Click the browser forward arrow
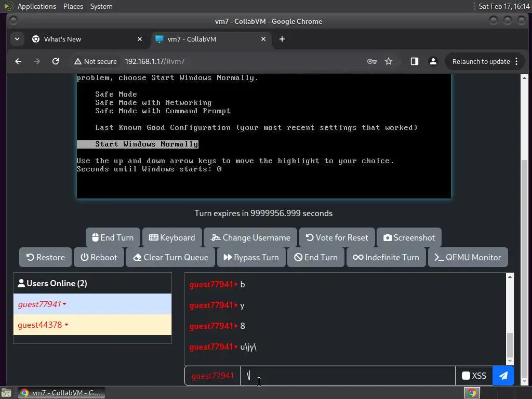 pos(37,61)
